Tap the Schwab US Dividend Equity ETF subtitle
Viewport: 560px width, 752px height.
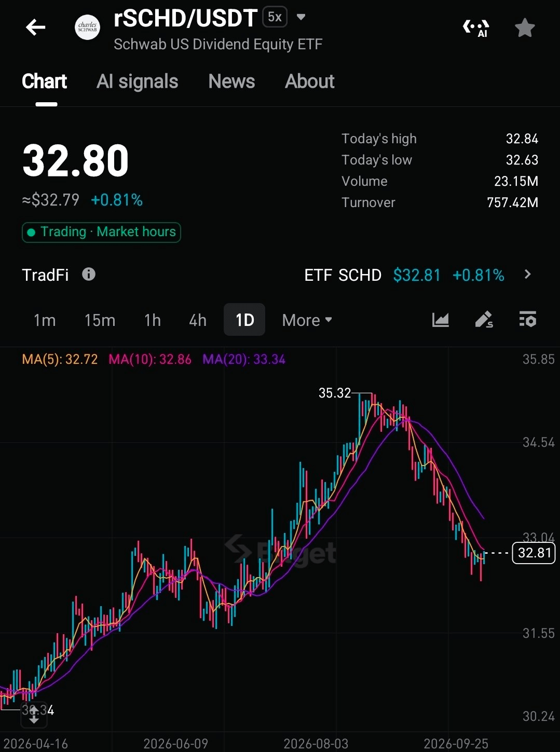pyautogui.click(x=218, y=45)
